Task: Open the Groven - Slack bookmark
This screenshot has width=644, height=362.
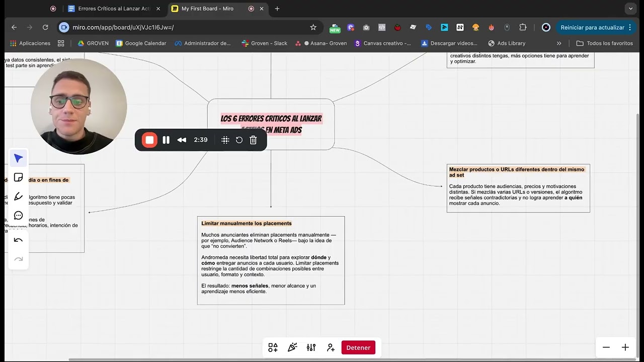Action: coord(264,43)
